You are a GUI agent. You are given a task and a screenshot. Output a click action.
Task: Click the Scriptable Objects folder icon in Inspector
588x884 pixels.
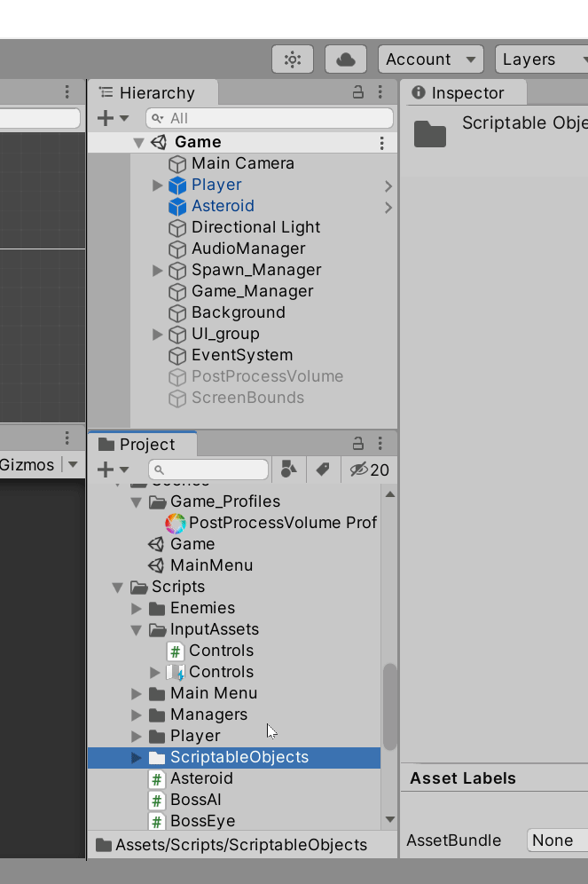430,134
